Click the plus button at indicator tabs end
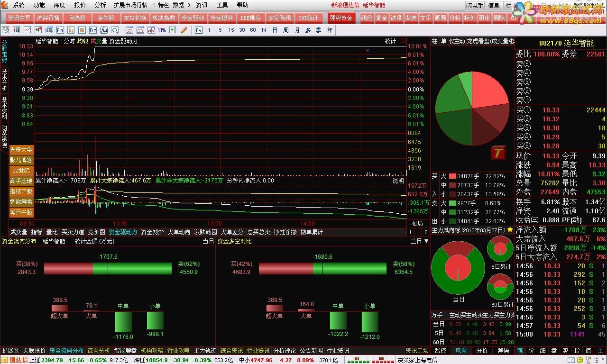This screenshot has height=364, width=607. coord(411,232)
